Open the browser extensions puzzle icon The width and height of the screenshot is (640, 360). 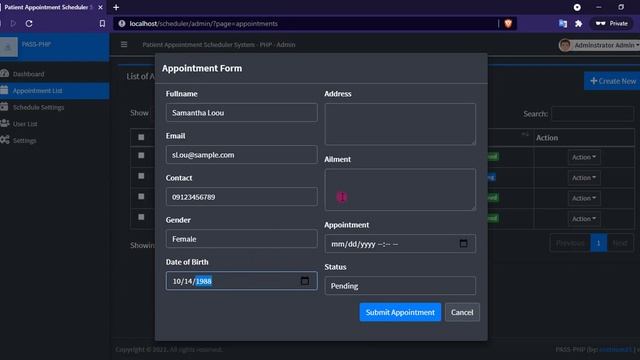(578, 24)
